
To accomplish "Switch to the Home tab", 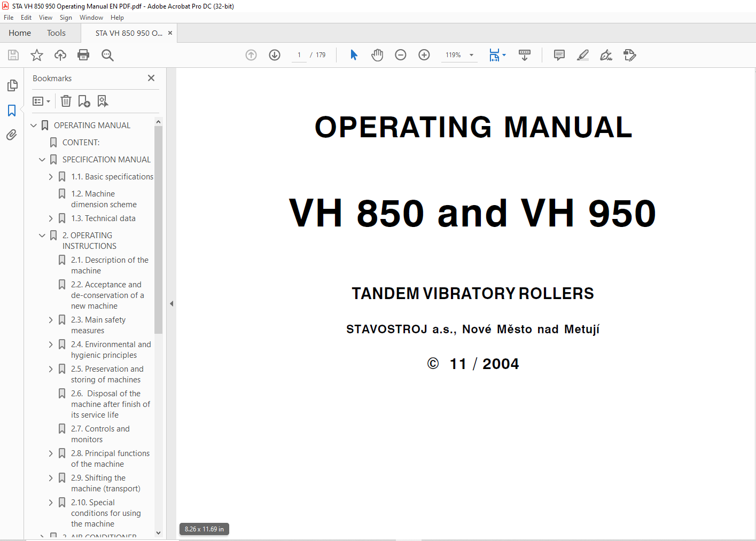I will click(x=20, y=33).
